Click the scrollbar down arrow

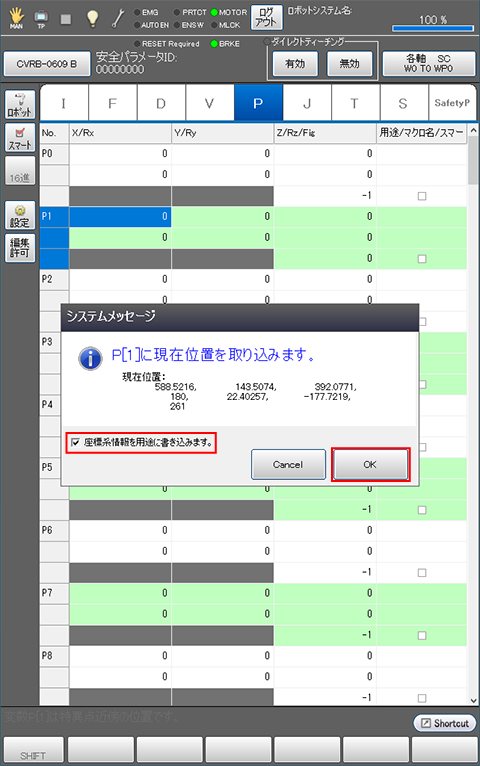point(473,700)
